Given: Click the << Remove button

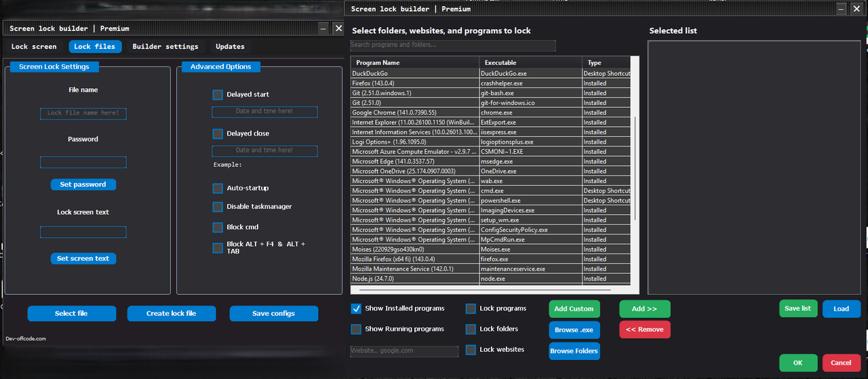Looking at the screenshot, I should coord(644,330).
